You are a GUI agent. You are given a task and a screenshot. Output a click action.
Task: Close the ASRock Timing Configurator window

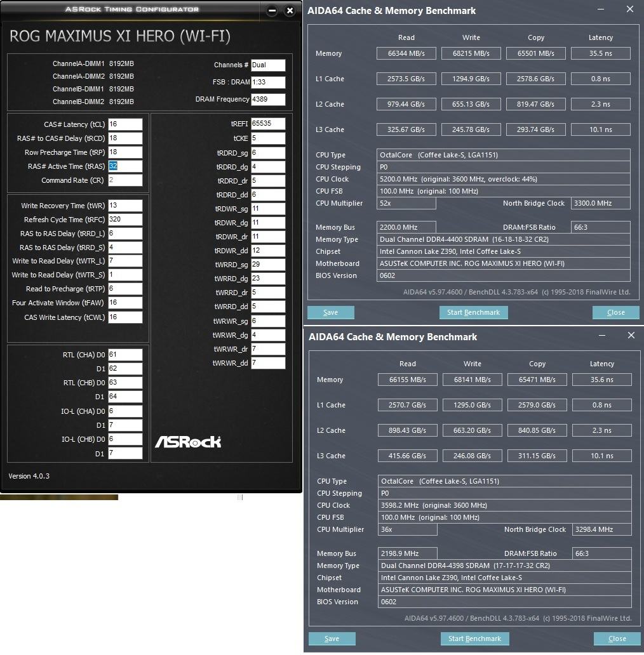tap(290, 10)
